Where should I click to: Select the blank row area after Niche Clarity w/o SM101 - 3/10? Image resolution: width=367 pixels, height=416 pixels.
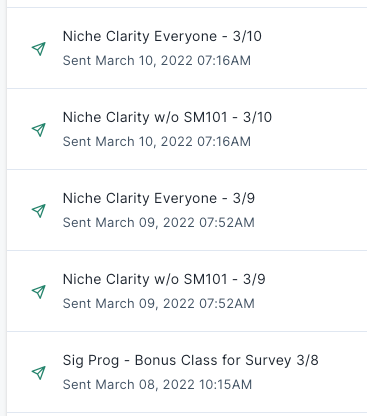click(320, 129)
